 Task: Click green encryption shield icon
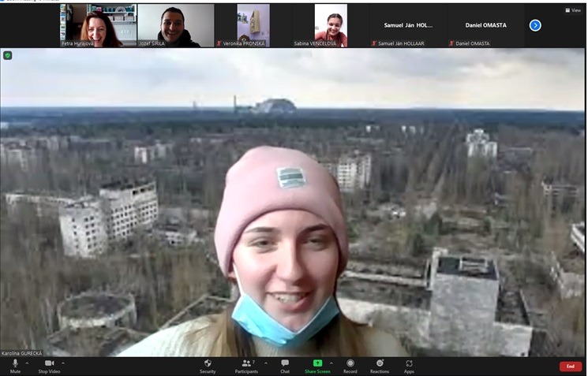click(8, 55)
